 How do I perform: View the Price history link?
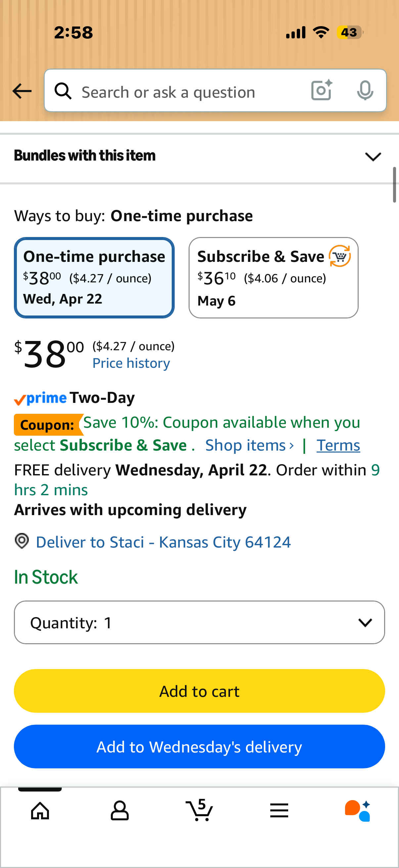point(131,363)
